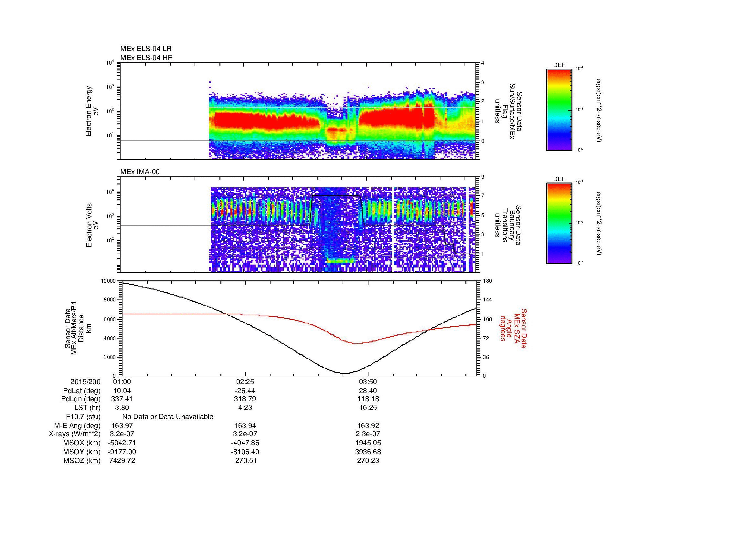Click the X-rays value '2.3e-07'
756x534 pixels.
[368, 434]
